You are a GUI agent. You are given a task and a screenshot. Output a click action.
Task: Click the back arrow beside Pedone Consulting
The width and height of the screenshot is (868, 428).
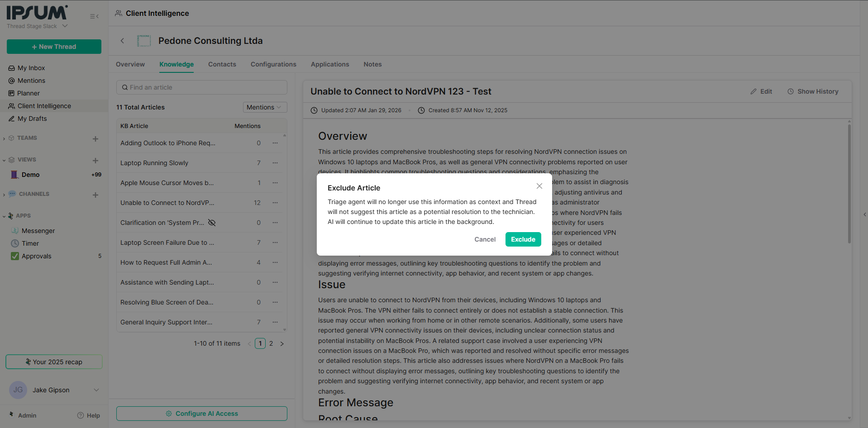[x=122, y=41]
